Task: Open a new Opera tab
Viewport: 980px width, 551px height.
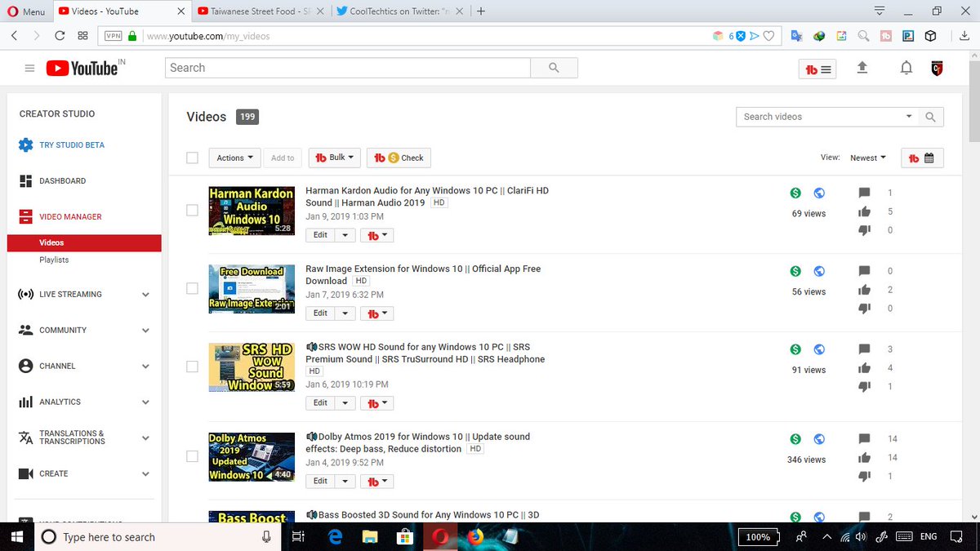Action: point(481,11)
